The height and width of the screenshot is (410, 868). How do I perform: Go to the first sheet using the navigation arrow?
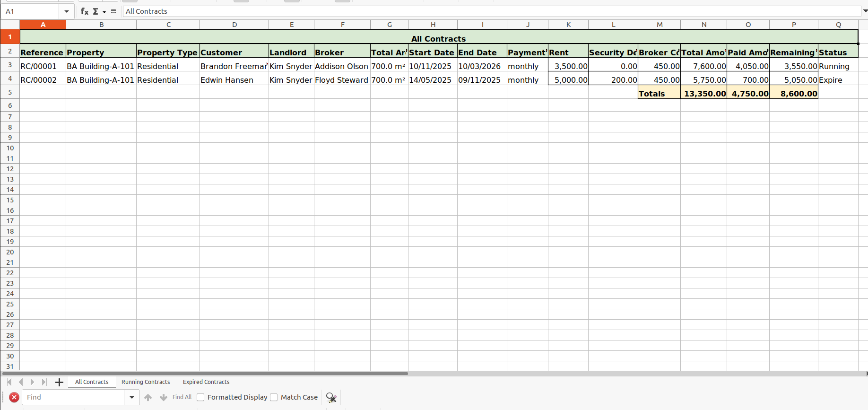pos(9,382)
